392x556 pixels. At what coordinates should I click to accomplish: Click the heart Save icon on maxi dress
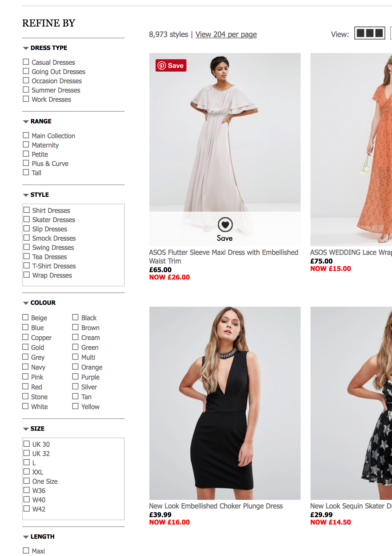pyautogui.click(x=225, y=225)
